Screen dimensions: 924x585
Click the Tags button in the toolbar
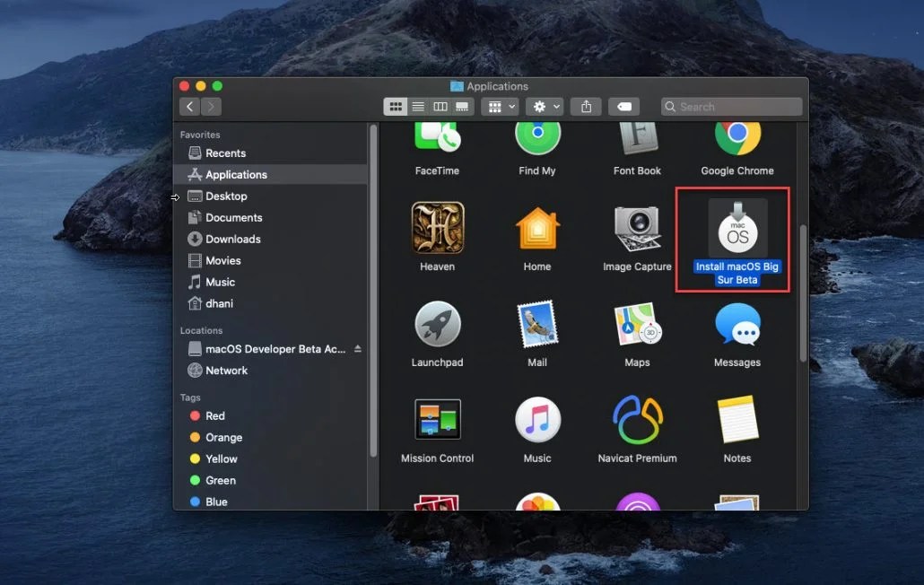(624, 106)
